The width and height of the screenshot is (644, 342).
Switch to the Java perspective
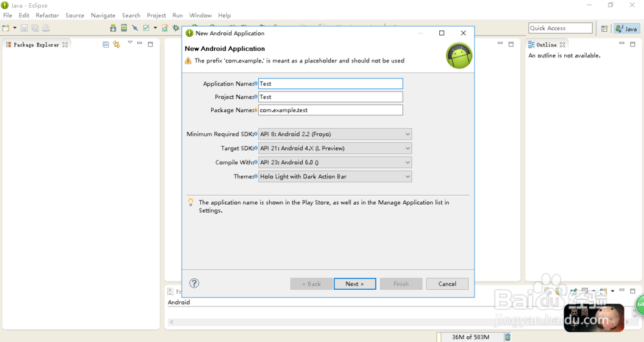pos(627,28)
